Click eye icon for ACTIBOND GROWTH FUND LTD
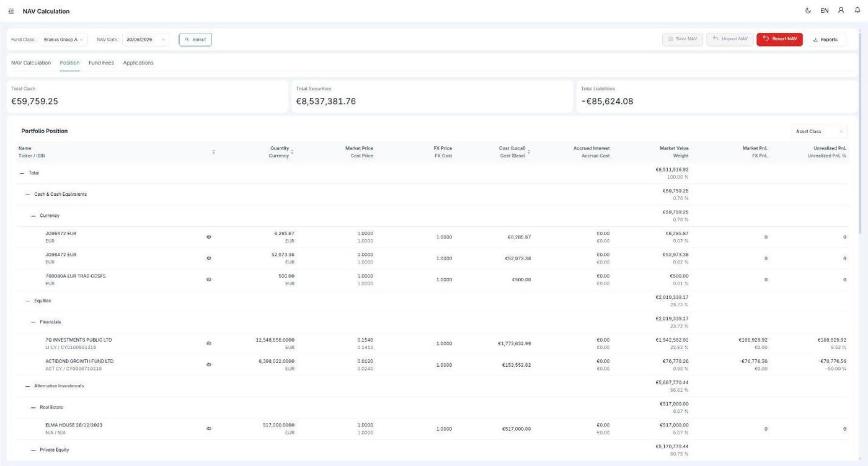Viewport: 868px width, 466px height. pyautogui.click(x=208, y=364)
